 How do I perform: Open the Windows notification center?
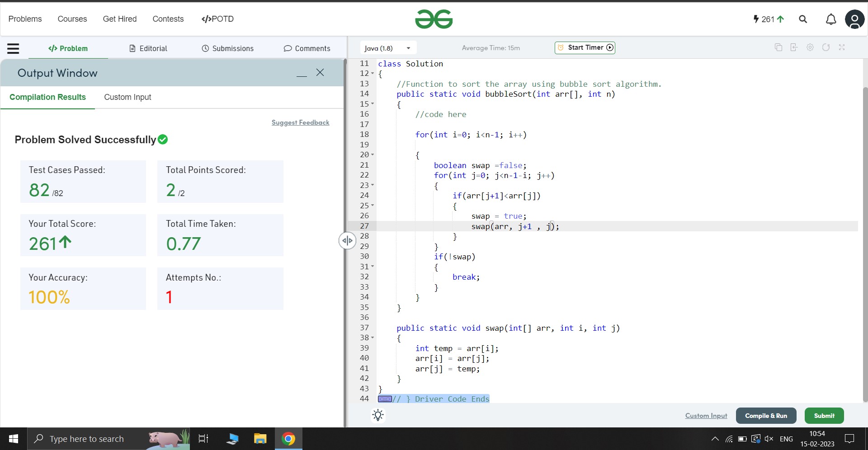849,439
